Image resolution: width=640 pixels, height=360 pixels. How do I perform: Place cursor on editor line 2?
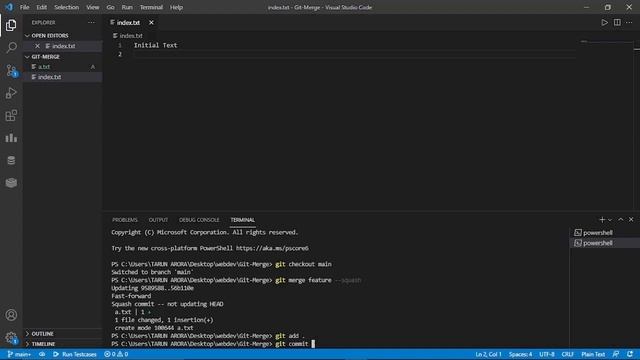point(354,54)
